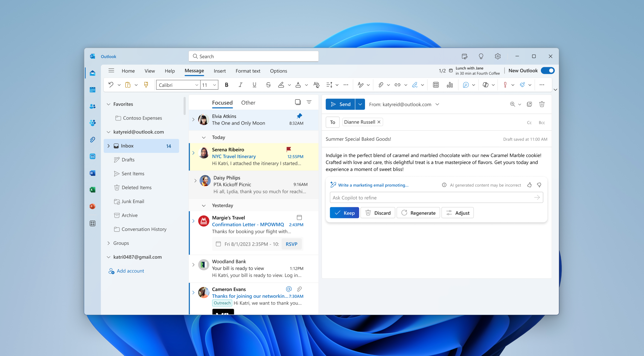This screenshot has width=644, height=356.
Task: Click the Search box
Action: coord(254,56)
